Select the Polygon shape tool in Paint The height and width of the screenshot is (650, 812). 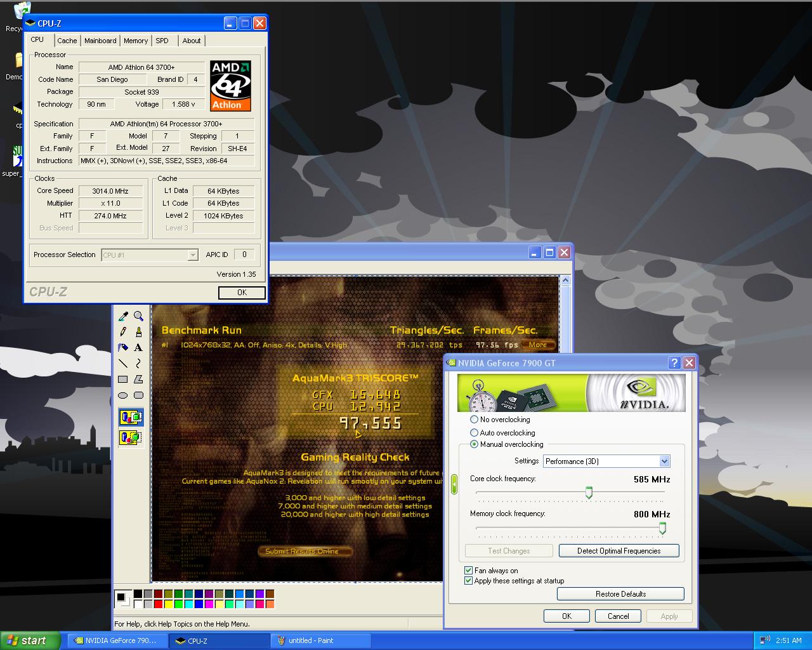pos(138,379)
